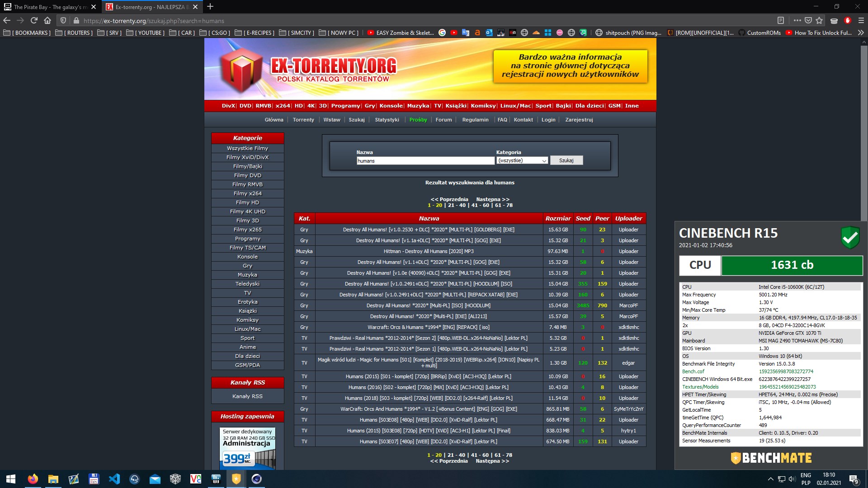Viewport: 868px width, 488px height.
Task: Open the red AdBlock hand extension
Action: coord(848,21)
